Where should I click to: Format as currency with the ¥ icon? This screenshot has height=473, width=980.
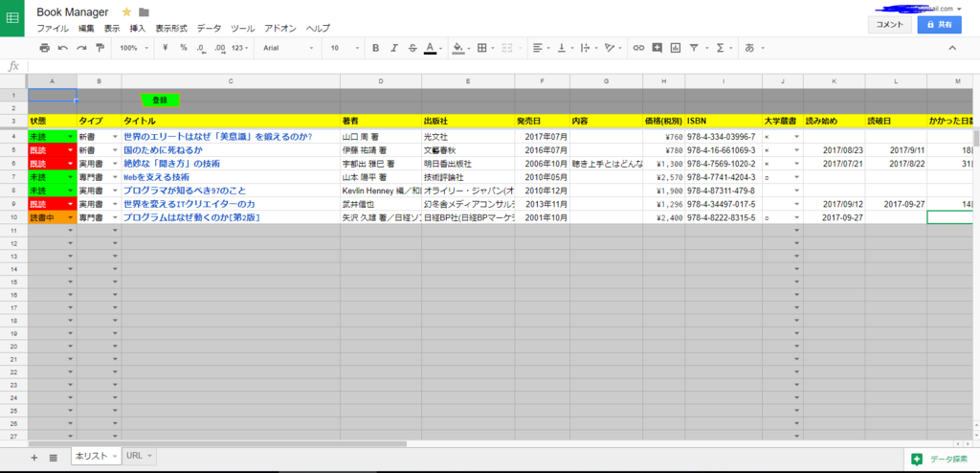pyautogui.click(x=165, y=48)
